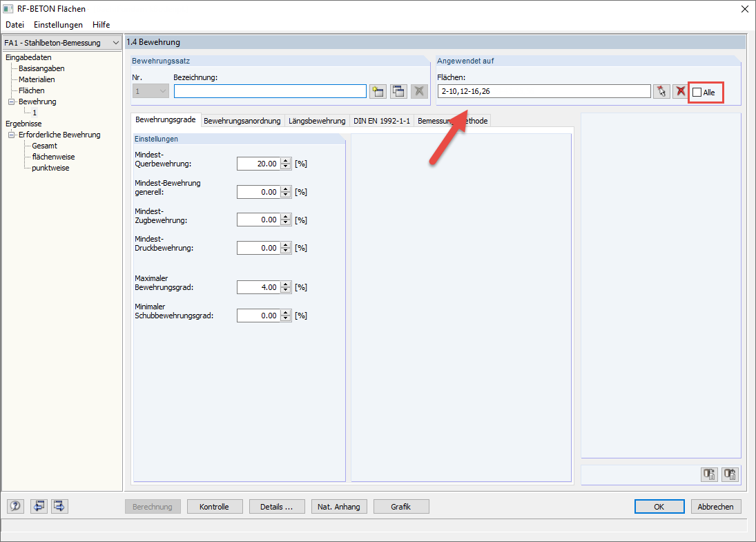Screen dimensions: 756x542
Task: Select Materialien in the navigator tree
Action: click(37, 79)
